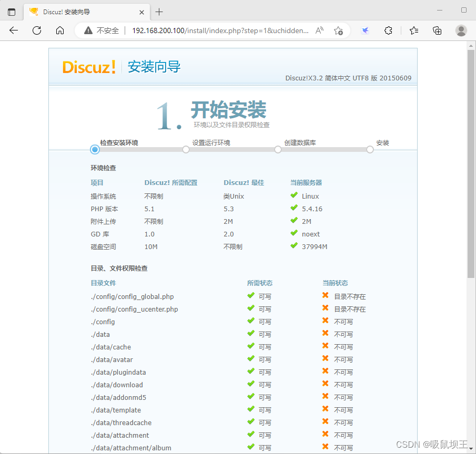Click the Discuz! logo
This screenshot has height=454, width=476.
click(x=88, y=67)
